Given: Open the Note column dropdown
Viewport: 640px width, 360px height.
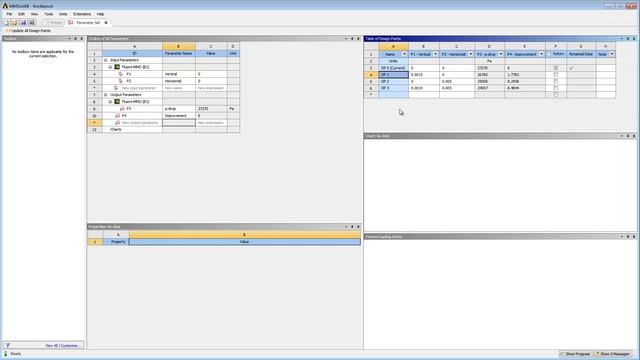Looking at the screenshot, I should [x=611, y=54].
